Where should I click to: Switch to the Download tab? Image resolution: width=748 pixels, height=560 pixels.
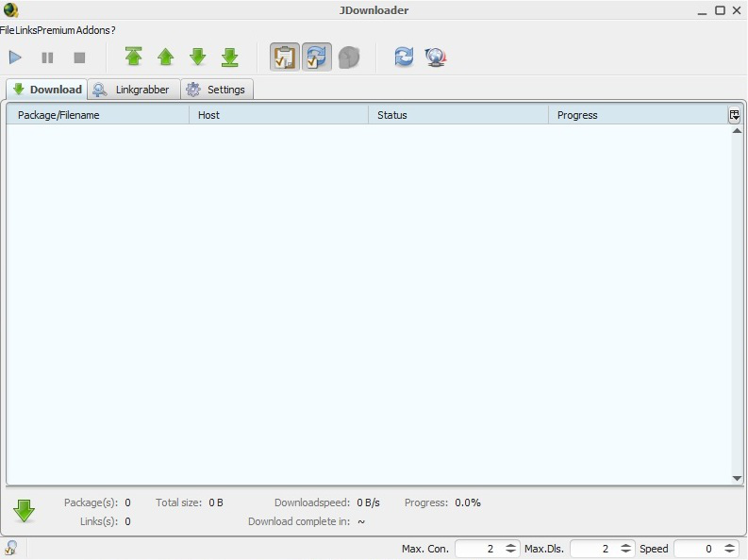coord(47,90)
